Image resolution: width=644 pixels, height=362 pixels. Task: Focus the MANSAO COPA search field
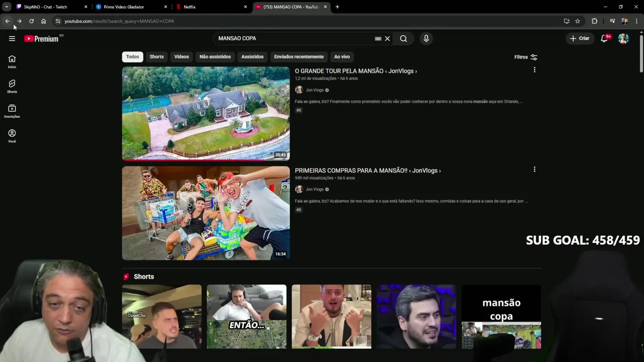pos(294,38)
